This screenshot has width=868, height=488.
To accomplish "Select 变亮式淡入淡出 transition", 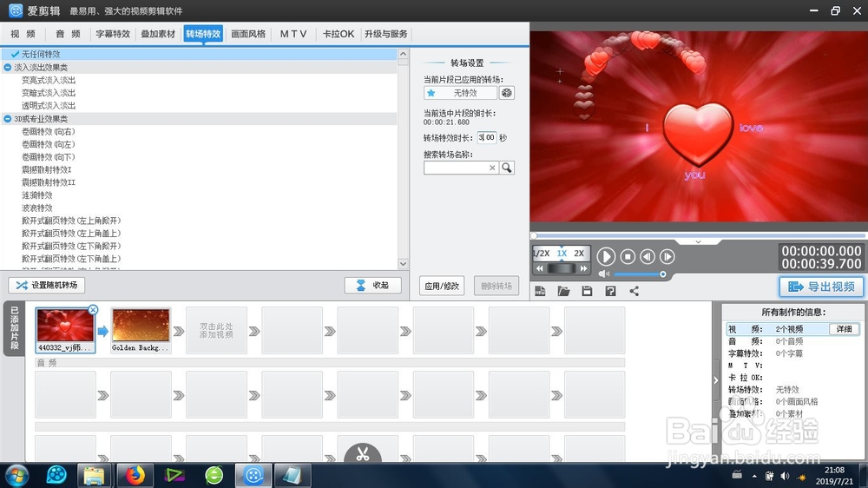I will [x=49, y=80].
